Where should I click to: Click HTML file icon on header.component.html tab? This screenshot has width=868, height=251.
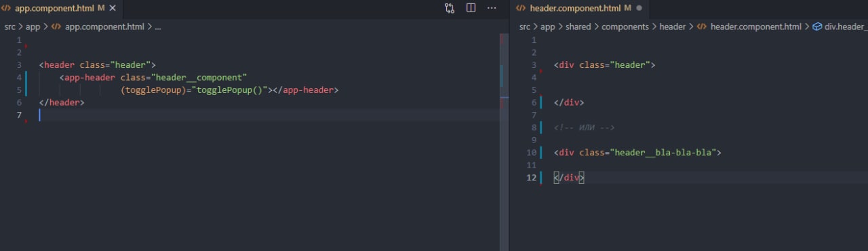521,8
